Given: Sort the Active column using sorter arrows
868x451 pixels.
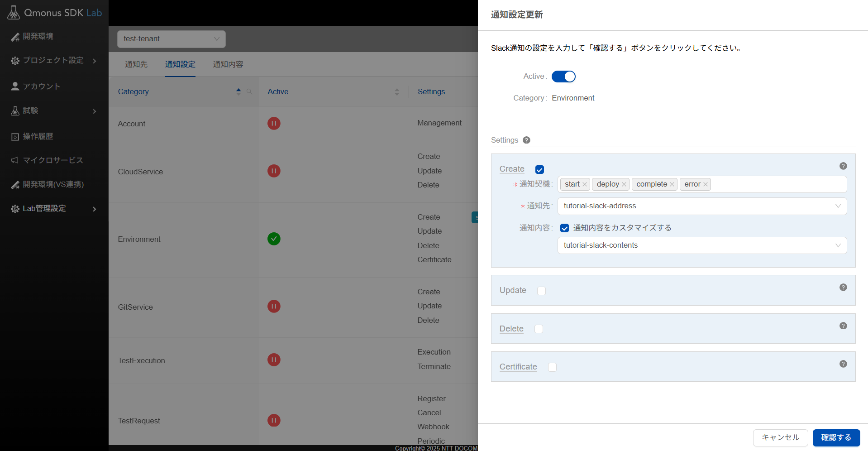Looking at the screenshot, I should [397, 92].
